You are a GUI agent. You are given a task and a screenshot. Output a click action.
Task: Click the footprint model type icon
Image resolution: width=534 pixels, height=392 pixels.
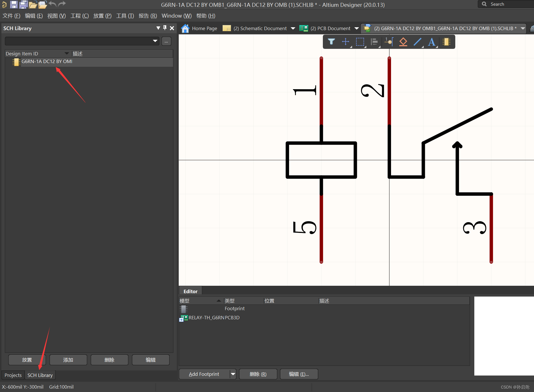coord(184,309)
